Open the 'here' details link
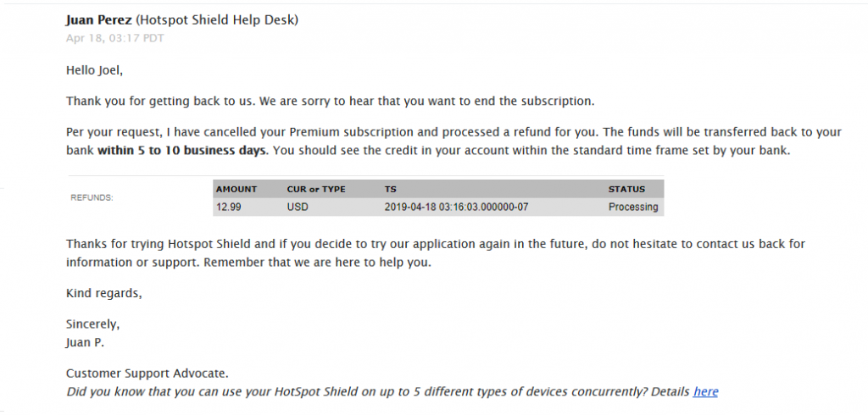 point(705,392)
